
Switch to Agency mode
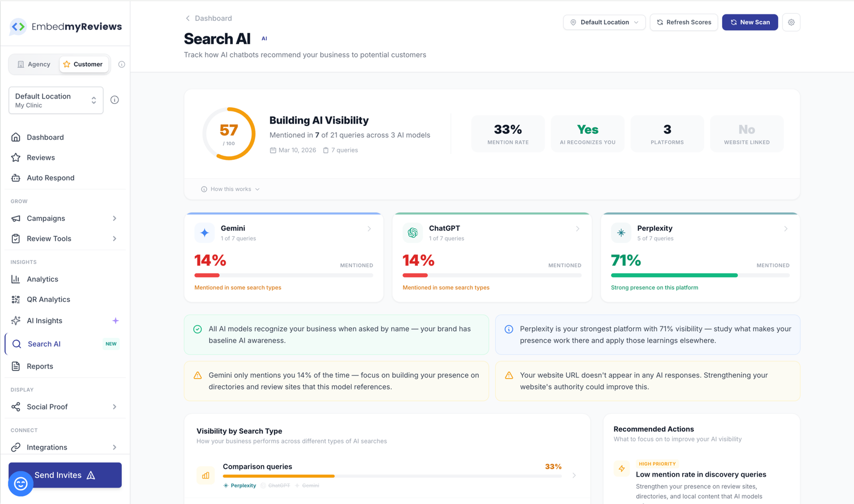34,64
